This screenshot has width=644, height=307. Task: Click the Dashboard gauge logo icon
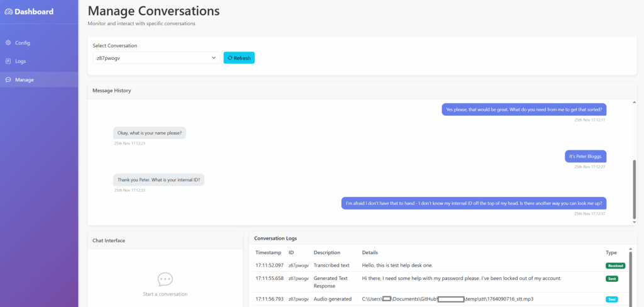[8, 11]
